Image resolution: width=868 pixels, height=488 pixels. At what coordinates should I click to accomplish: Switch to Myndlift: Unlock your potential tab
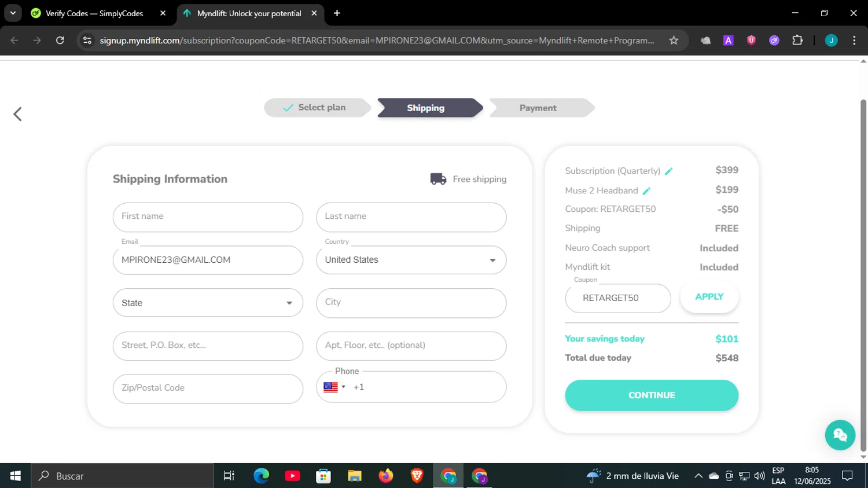coord(251,13)
